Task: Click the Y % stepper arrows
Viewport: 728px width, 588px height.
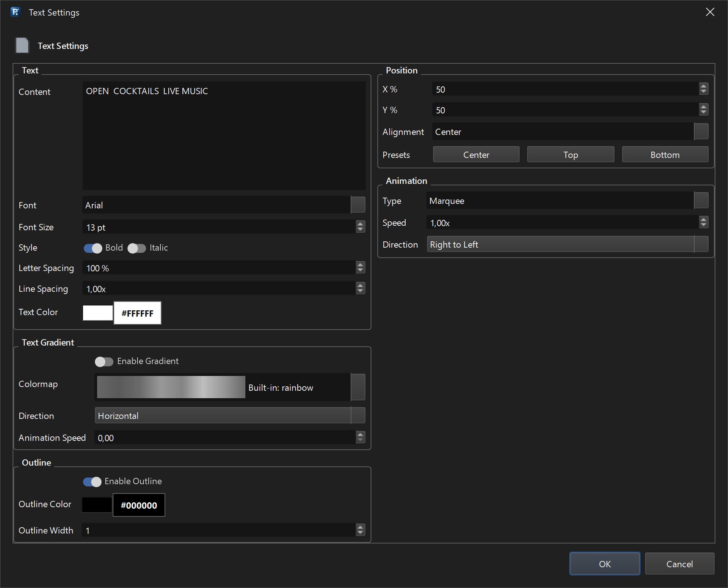Action: pos(703,110)
